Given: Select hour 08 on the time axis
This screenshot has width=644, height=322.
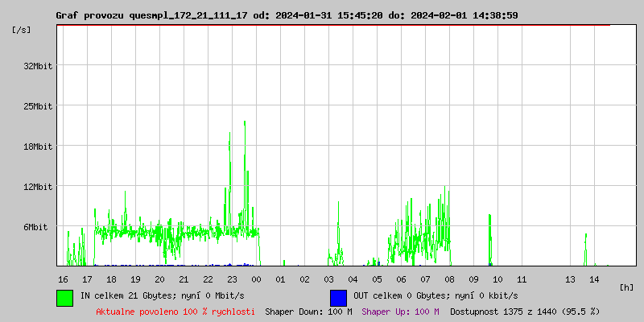Looking at the screenshot, I should pos(449,279).
